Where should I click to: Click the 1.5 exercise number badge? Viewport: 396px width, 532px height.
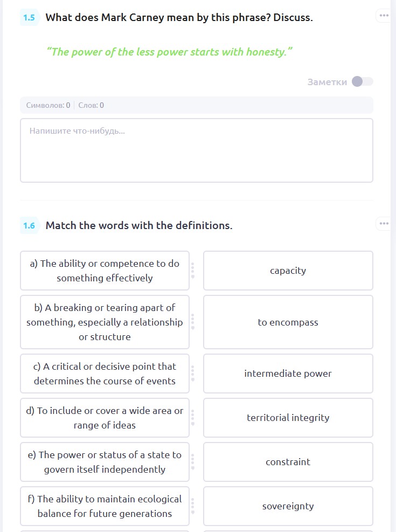[x=29, y=17]
